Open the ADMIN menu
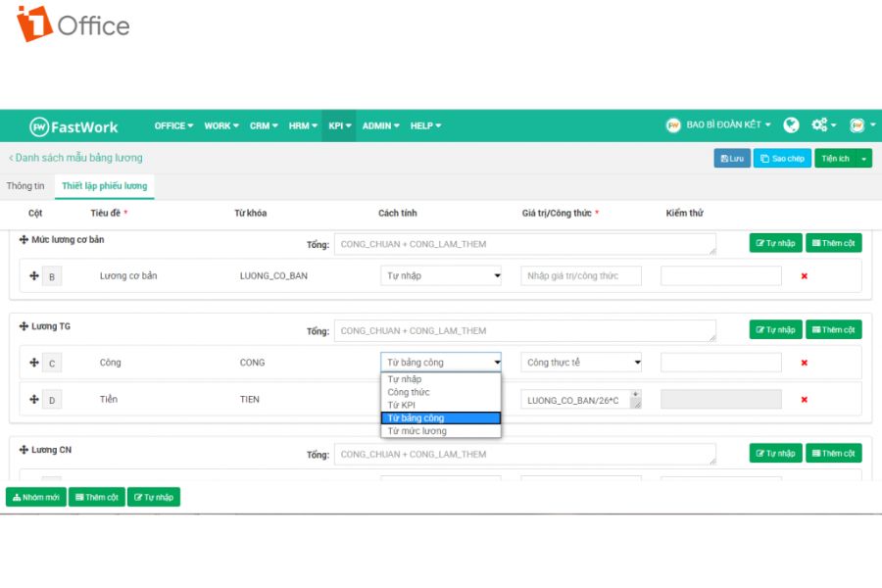 (x=381, y=125)
